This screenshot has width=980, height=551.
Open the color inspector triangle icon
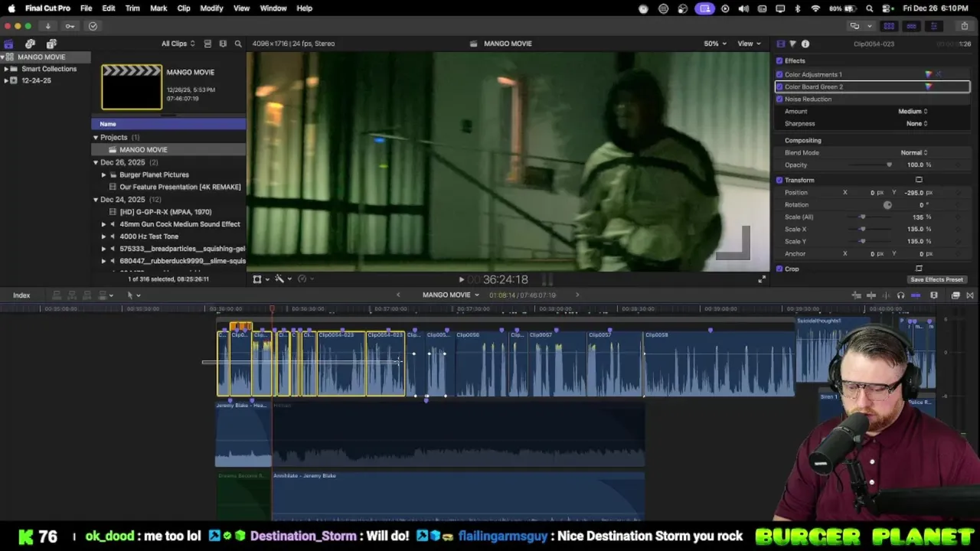click(x=792, y=44)
